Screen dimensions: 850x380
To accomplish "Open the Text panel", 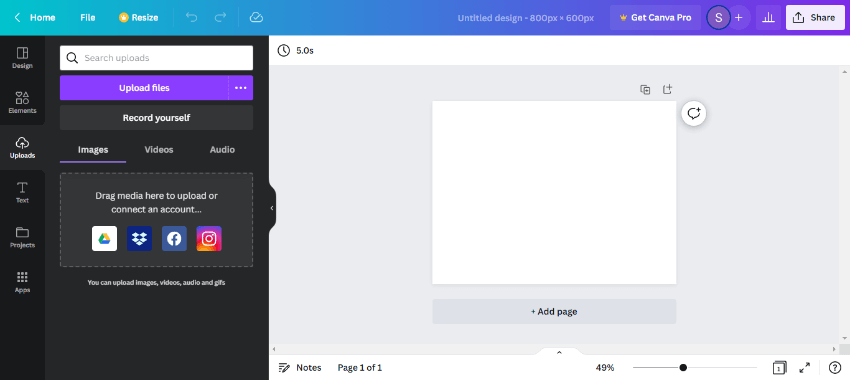I will click(x=22, y=192).
